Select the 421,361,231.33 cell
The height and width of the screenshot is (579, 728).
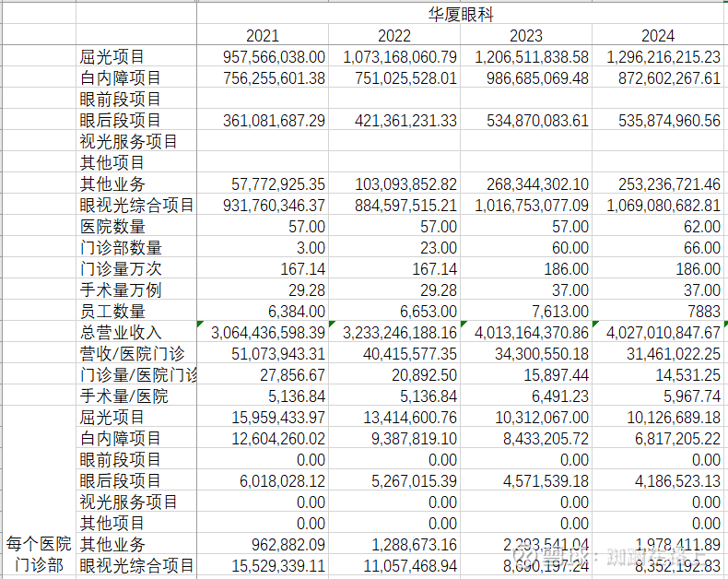coord(394,120)
